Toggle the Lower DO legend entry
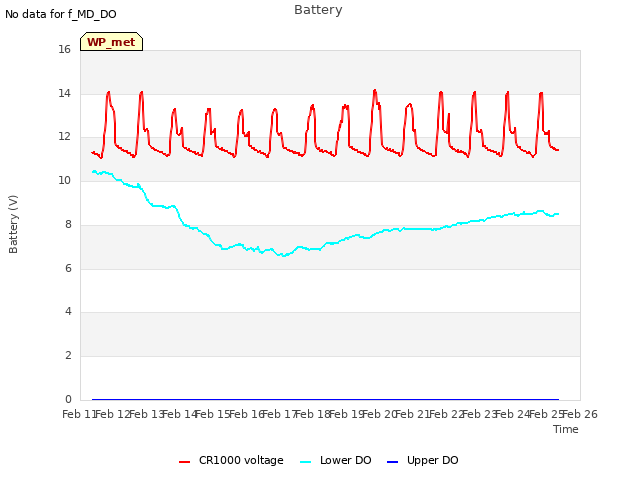Image resolution: width=640 pixels, height=480 pixels. point(336,460)
